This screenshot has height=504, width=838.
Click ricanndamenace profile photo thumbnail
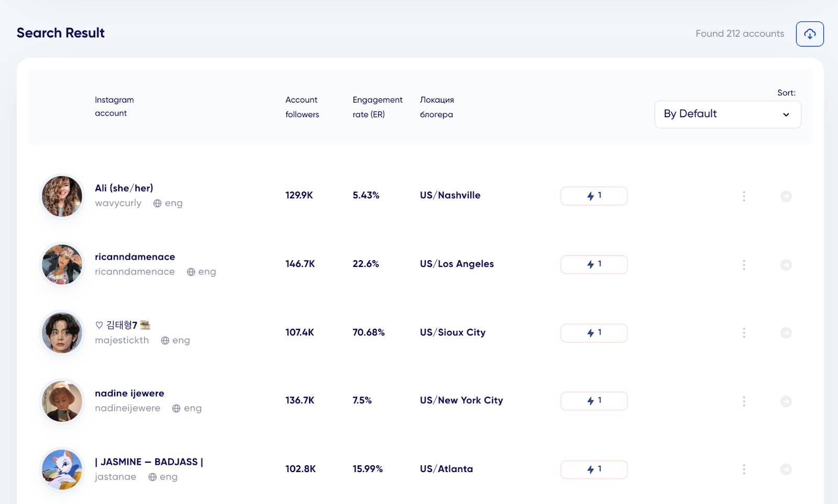[62, 265]
